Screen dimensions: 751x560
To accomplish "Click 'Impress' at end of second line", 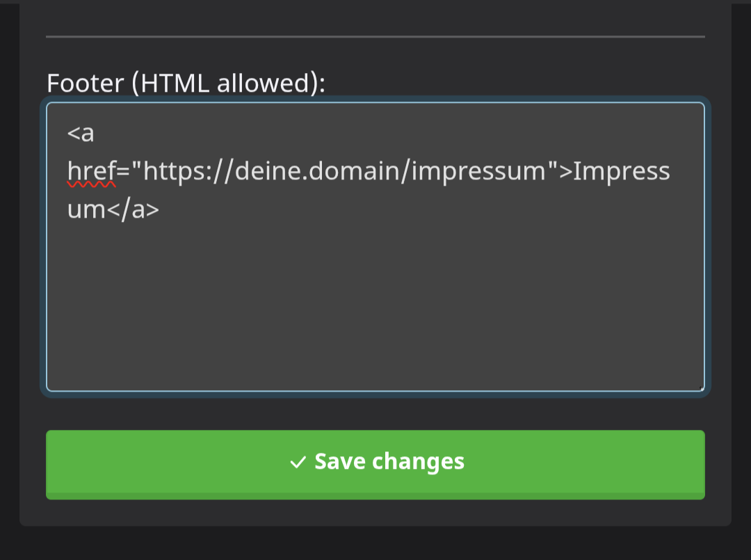I will [x=622, y=171].
